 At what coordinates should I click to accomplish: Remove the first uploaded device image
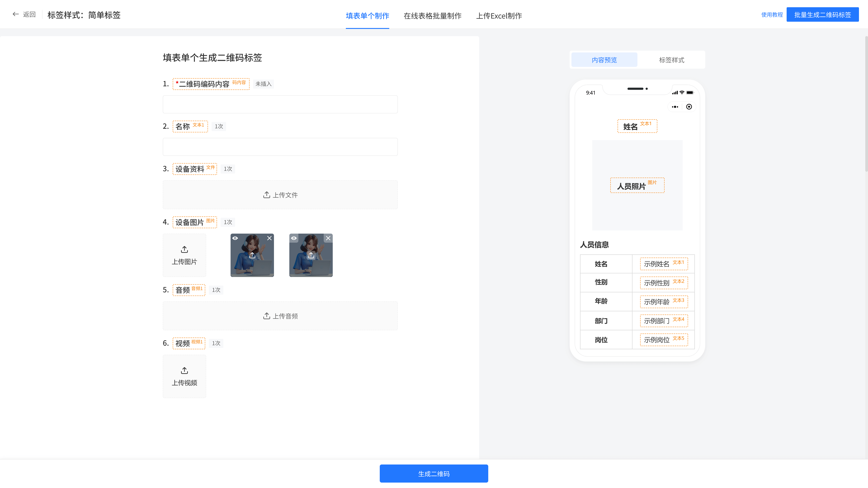point(269,238)
